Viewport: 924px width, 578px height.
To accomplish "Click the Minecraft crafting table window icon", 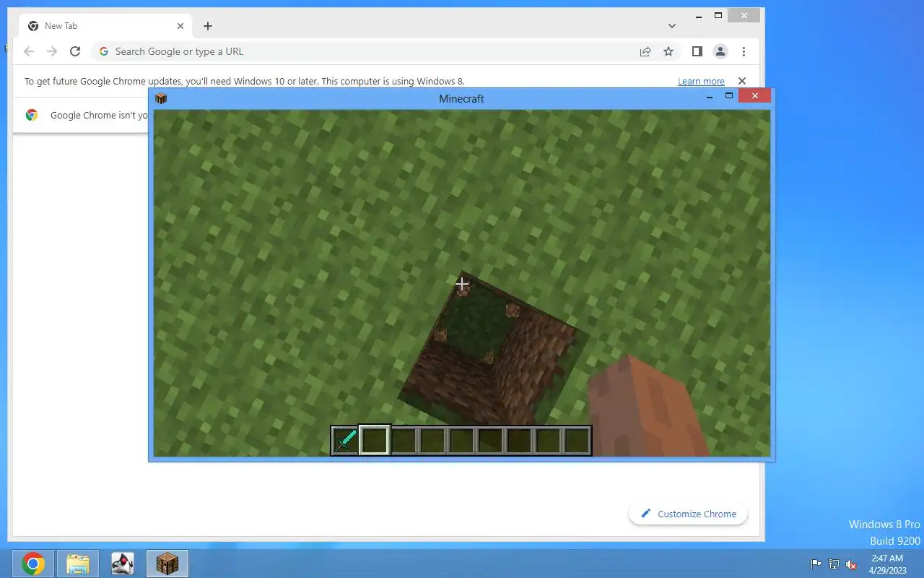I will pos(161,98).
